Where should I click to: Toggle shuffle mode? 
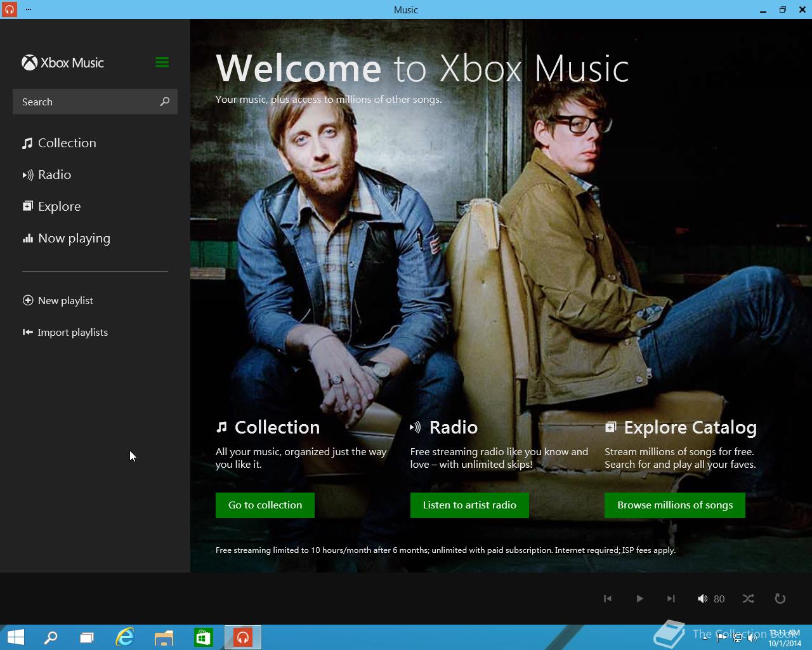tap(749, 599)
